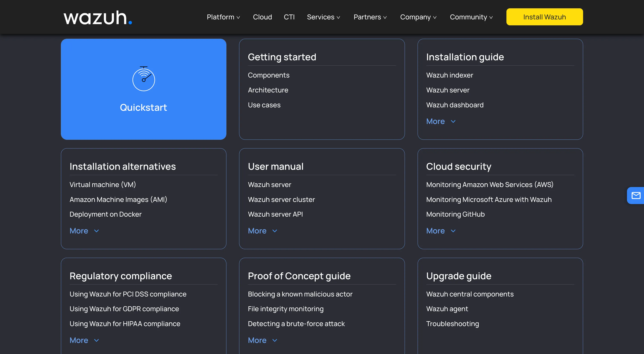
Task: Open the Wazuh central components link
Action: pyautogui.click(x=470, y=294)
